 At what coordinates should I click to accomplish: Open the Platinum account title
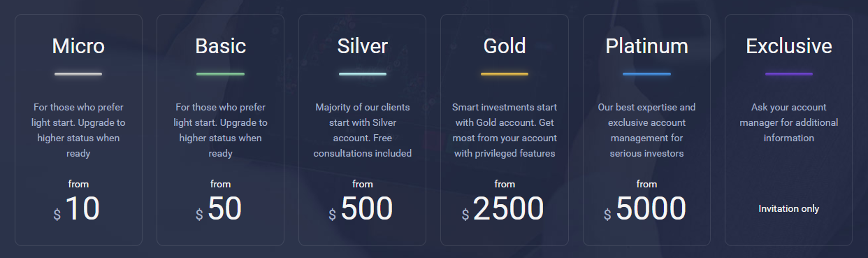(646, 46)
